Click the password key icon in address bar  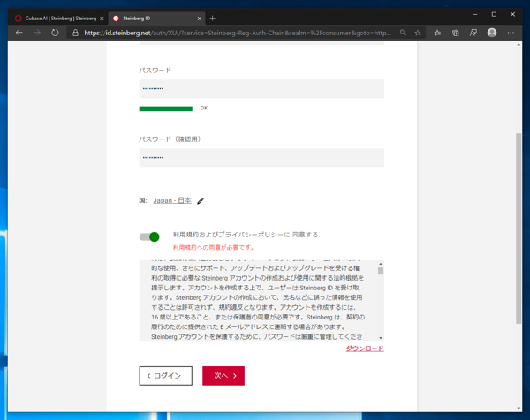pyautogui.click(x=403, y=33)
